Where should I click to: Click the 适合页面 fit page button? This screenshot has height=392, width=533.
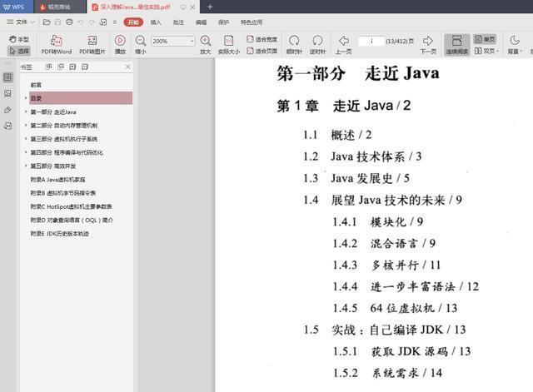[262, 51]
